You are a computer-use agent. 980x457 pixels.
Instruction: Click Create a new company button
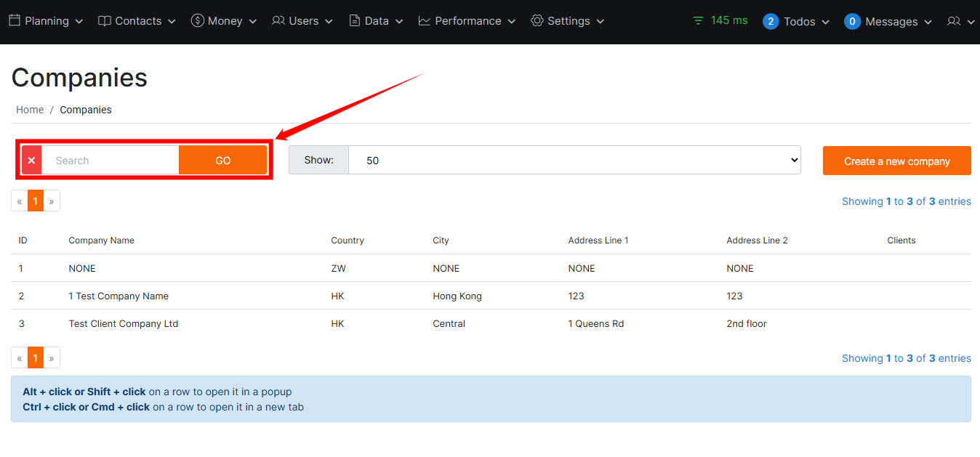tap(896, 161)
